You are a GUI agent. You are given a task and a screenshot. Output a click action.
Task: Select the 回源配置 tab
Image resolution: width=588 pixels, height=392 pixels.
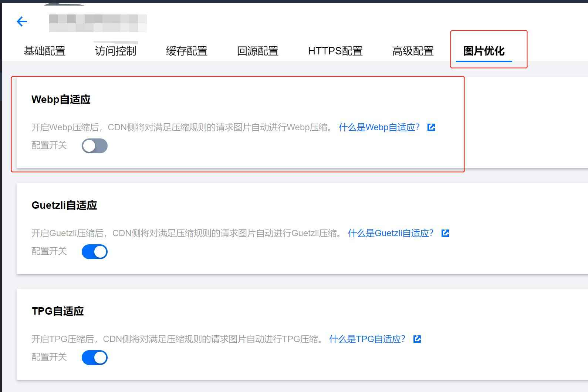click(x=258, y=51)
